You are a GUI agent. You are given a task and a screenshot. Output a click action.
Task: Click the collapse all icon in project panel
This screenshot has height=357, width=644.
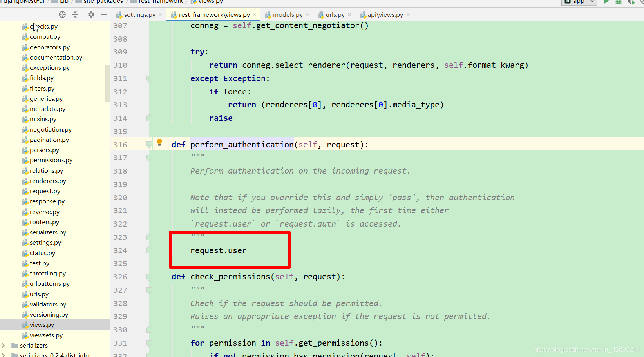pos(75,14)
